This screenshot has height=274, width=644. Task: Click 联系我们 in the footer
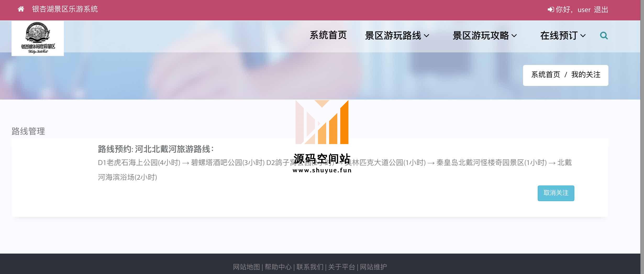pos(310,267)
